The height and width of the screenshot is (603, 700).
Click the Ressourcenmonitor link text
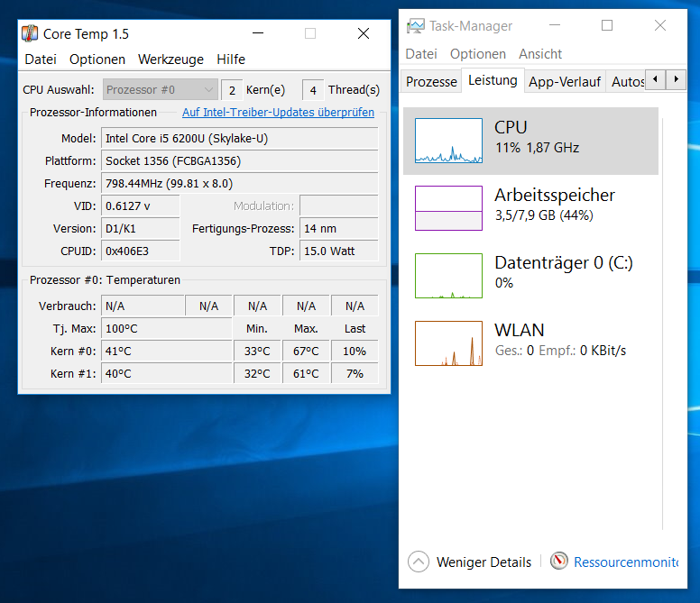point(626,562)
